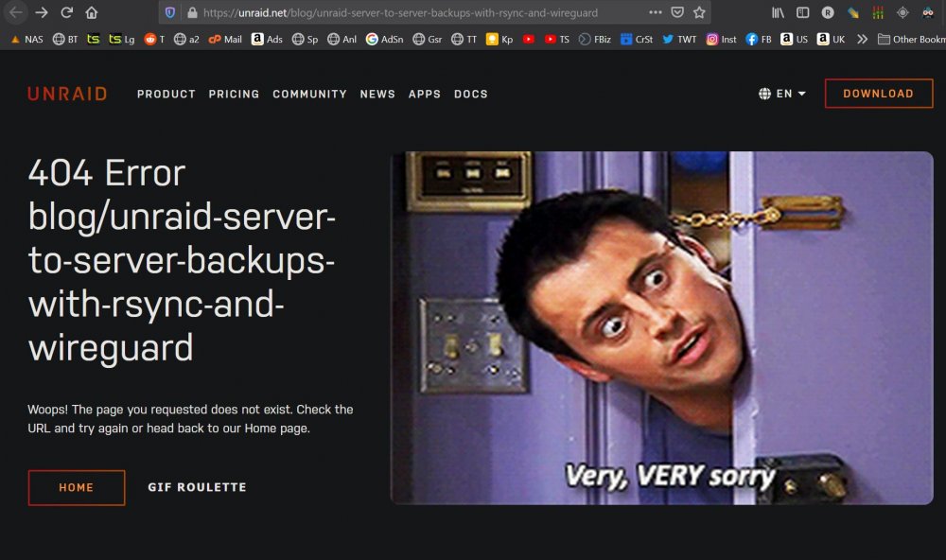This screenshot has width=946, height=560.
Task: Open the Amazon UK bookmark
Action: [831, 39]
